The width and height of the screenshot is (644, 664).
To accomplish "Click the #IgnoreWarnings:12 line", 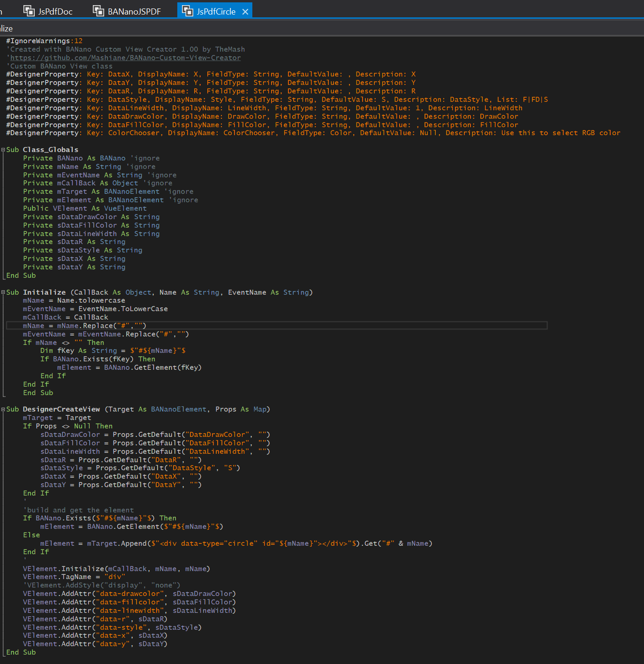I will (x=44, y=41).
